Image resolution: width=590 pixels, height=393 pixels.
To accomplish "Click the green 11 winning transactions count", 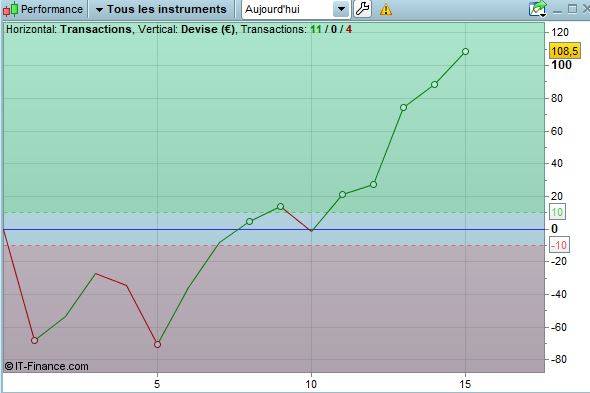I will [x=316, y=29].
